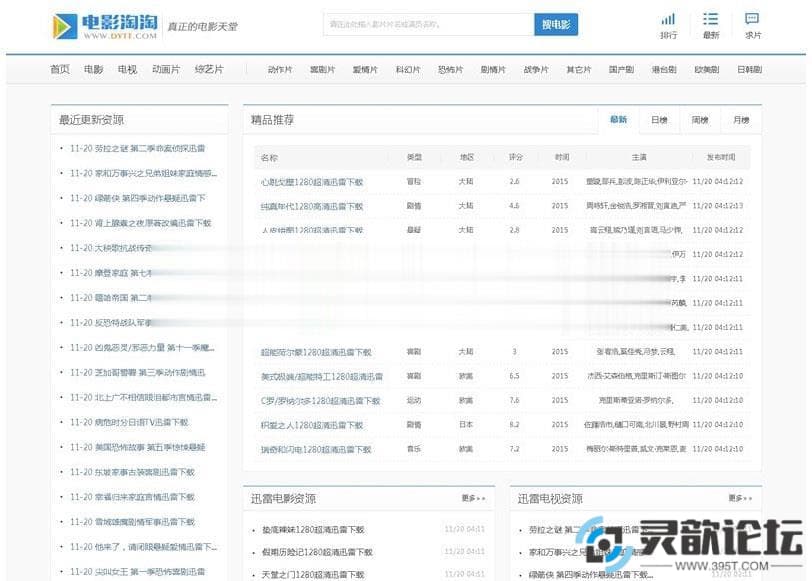Click the 主演 column header
Viewport: 812px width, 581px height.
[639, 157]
